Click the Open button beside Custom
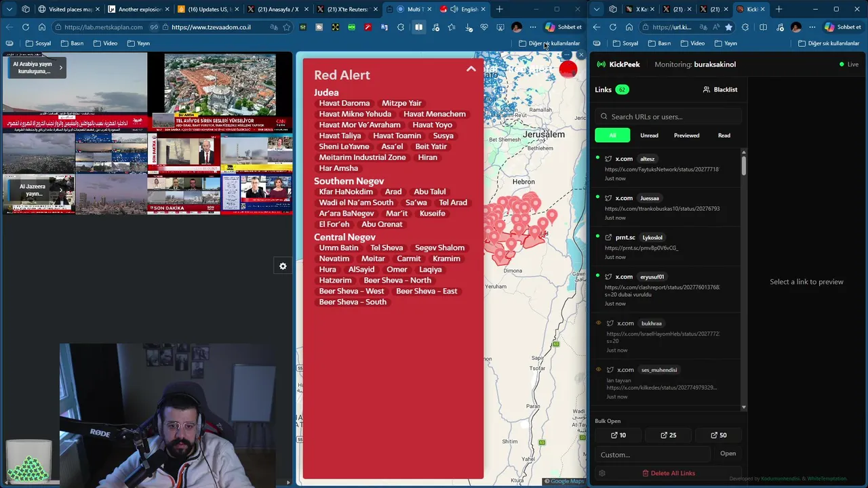Screen dimensions: 868x488 728,453
